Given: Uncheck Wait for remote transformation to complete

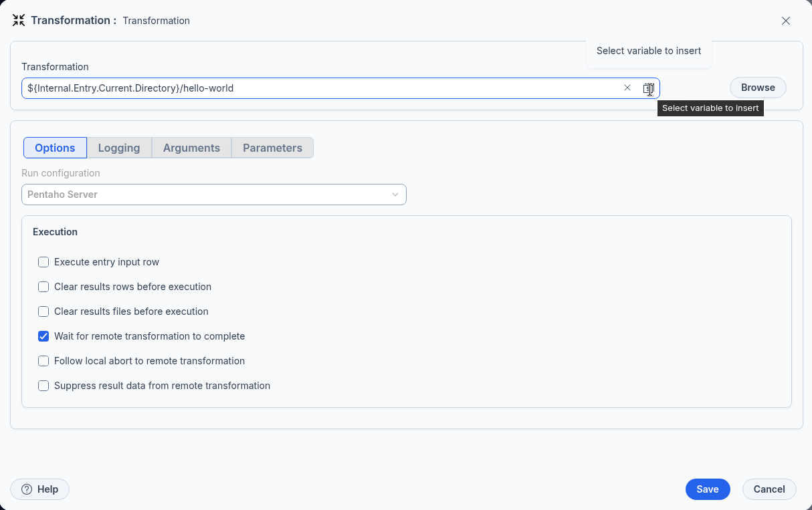Looking at the screenshot, I should pyautogui.click(x=43, y=336).
